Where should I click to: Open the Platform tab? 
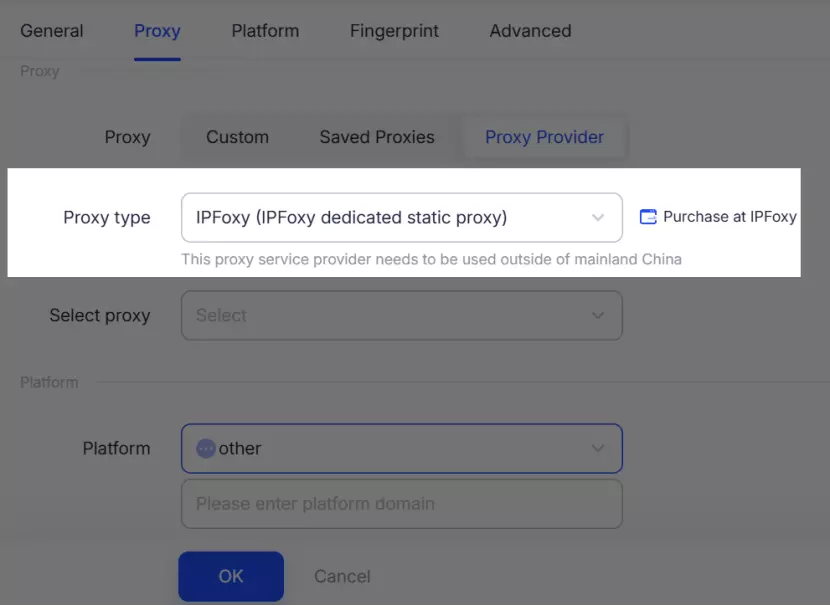click(x=265, y=31)
